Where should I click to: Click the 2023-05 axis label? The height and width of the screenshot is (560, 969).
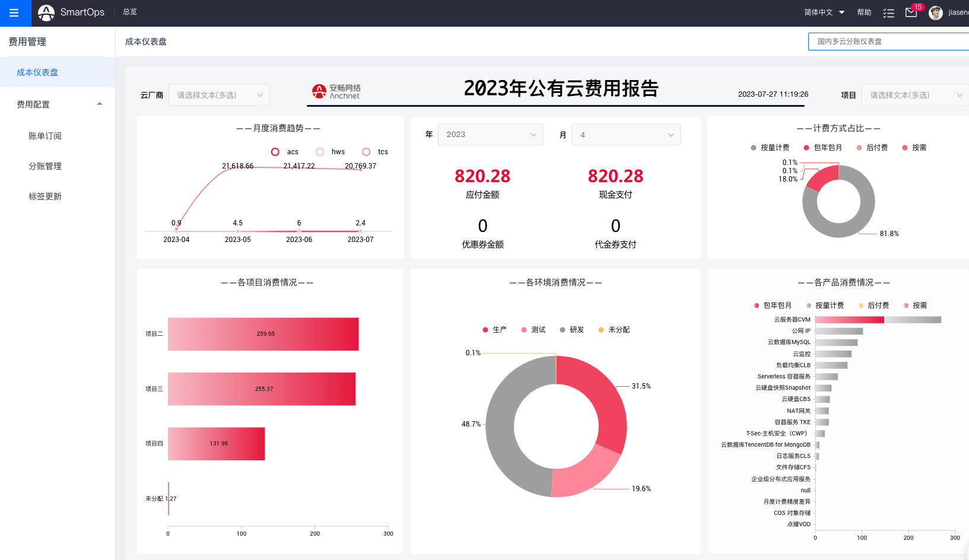coord(237,240)
